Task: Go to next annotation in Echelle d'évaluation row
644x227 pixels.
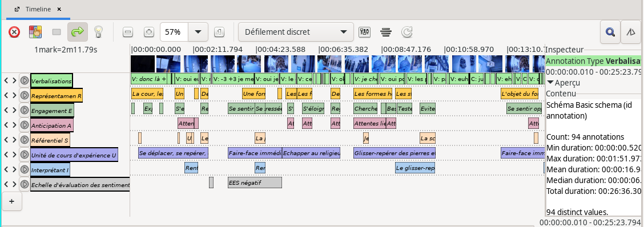Action: tap(14, 184)
